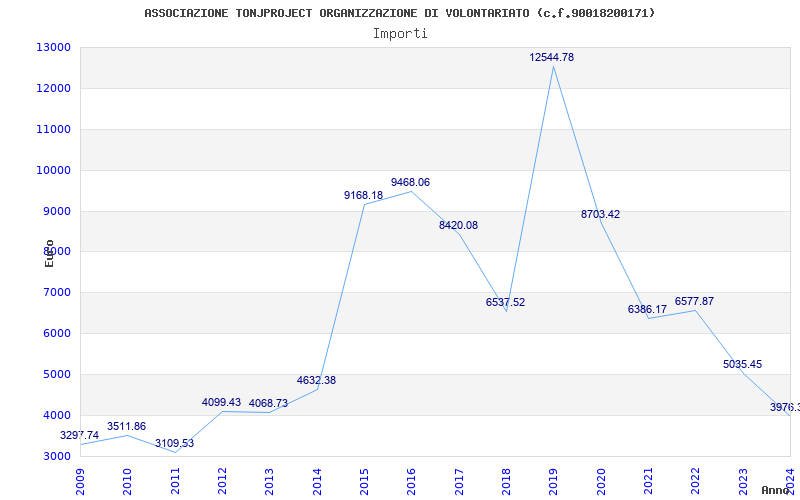This screenshot has width=800, height=500.
Task: Click the Importi chart subtitle
Action: (x=400, y=34)
